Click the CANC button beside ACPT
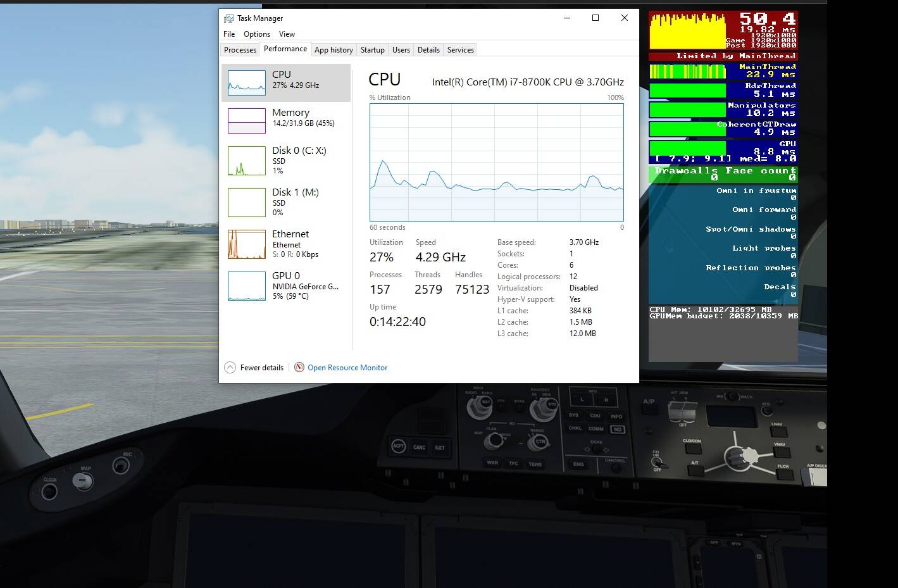This screenshot has height=588, width=898. pyautogui.click(x=419, y=447)
